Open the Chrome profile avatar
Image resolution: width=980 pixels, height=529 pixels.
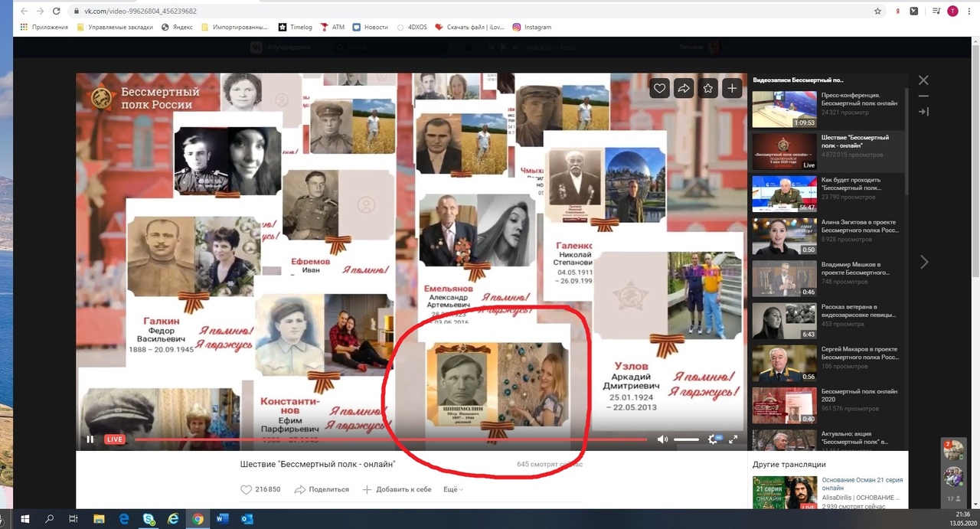pyautogui.click(x=952, y=11)
